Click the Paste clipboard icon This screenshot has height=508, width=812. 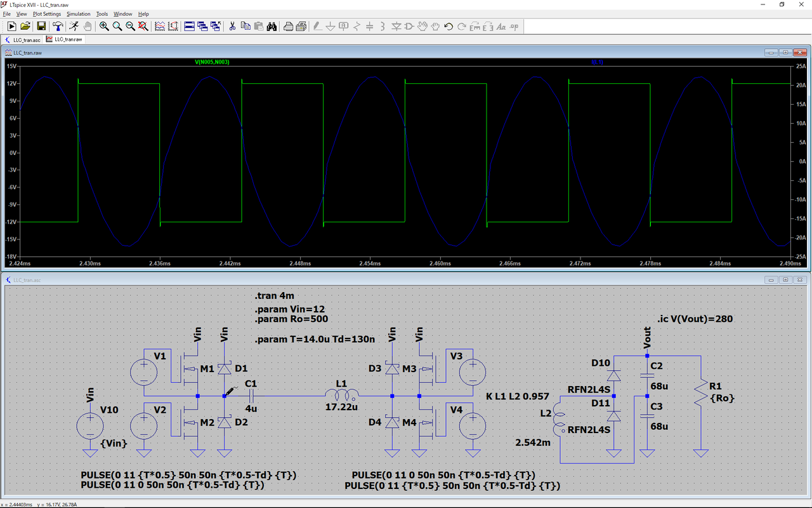259,26
